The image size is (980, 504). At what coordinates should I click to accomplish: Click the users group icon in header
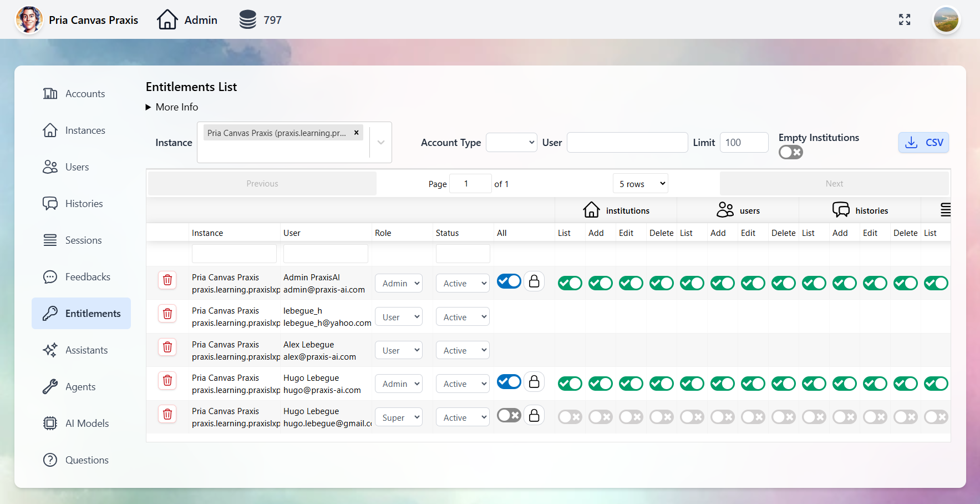[725, 210]
